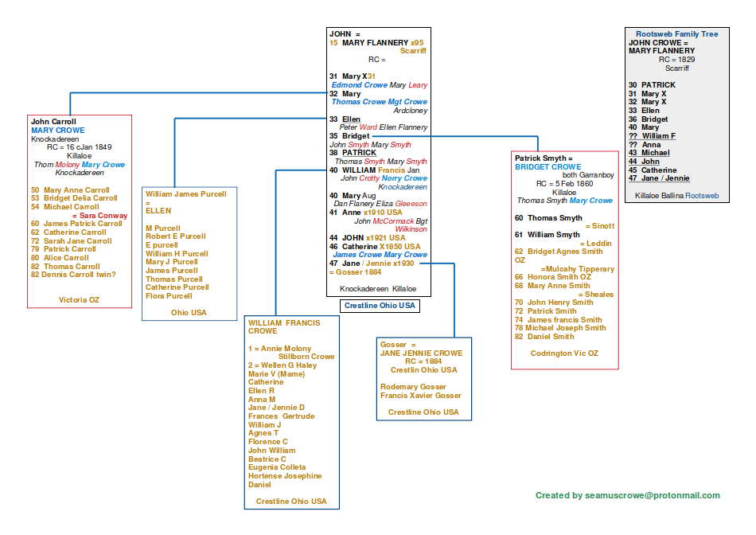Select the JANE JENNIE CROWE heading
This screenshot has width=756, height=535.
421,353
